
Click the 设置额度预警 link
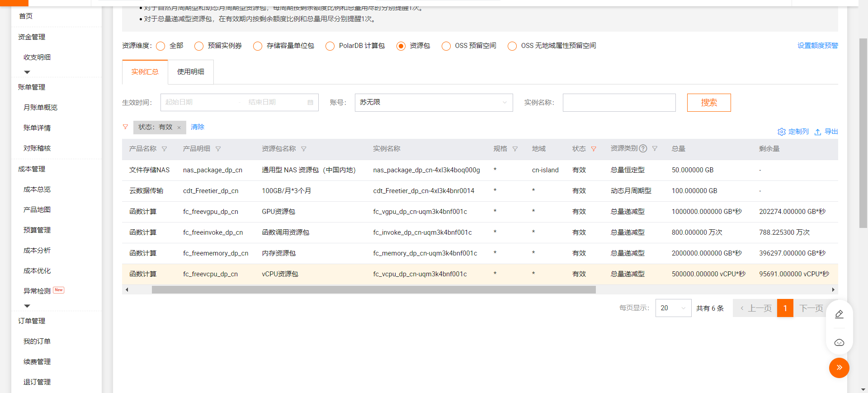click(818, 46)
